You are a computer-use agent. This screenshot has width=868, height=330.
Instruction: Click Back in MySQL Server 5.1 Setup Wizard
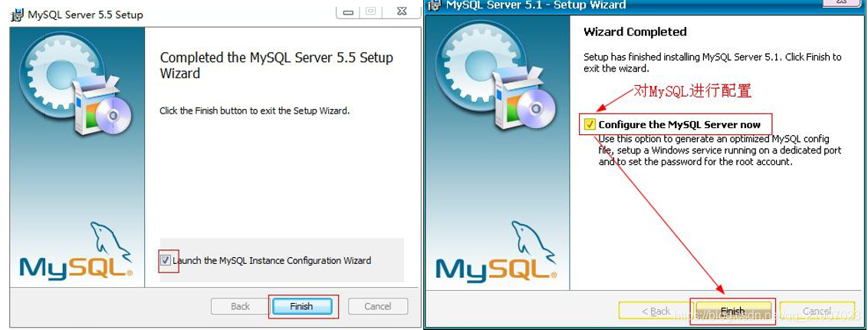(x=656, y=311)
